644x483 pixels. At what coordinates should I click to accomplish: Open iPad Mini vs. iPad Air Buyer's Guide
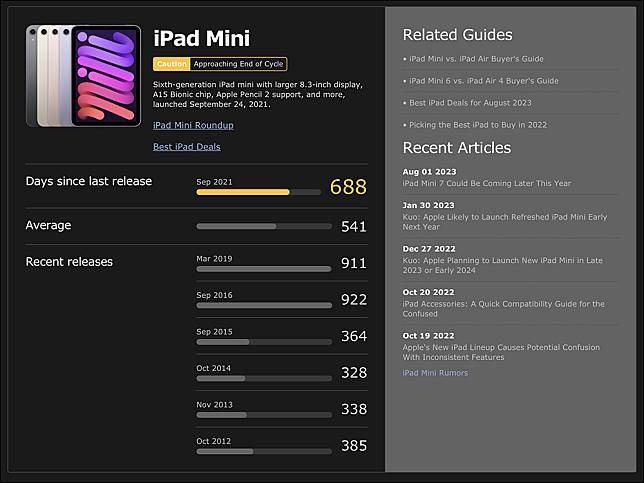[476, 59]
